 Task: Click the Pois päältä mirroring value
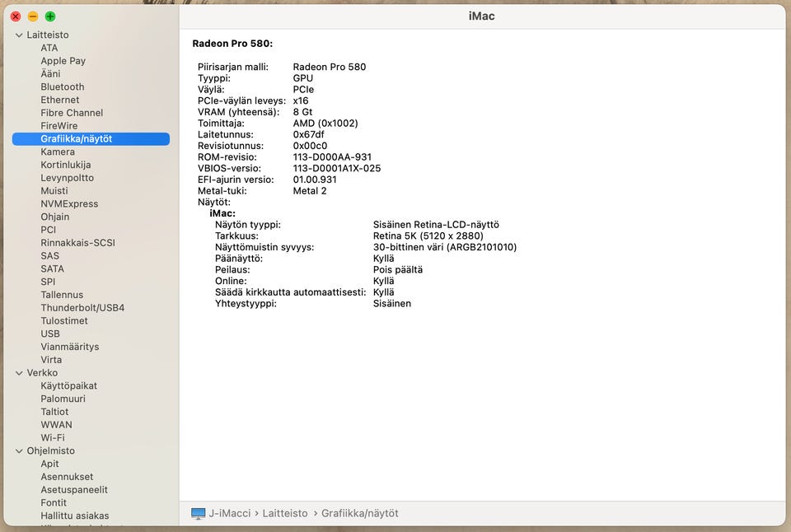(x=398, y=270)
